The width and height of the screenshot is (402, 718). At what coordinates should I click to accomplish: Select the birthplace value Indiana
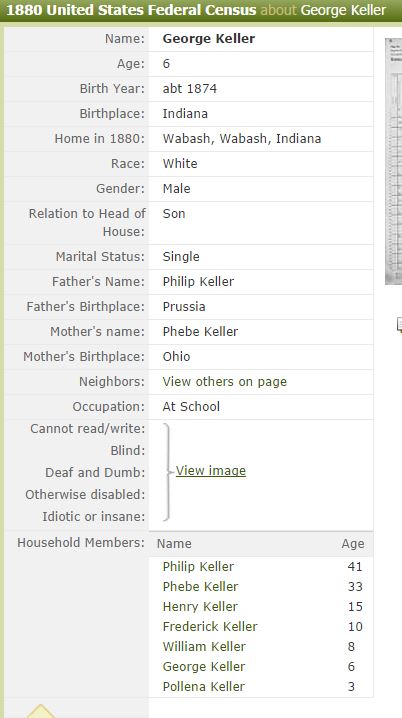(x=185, y=114)
